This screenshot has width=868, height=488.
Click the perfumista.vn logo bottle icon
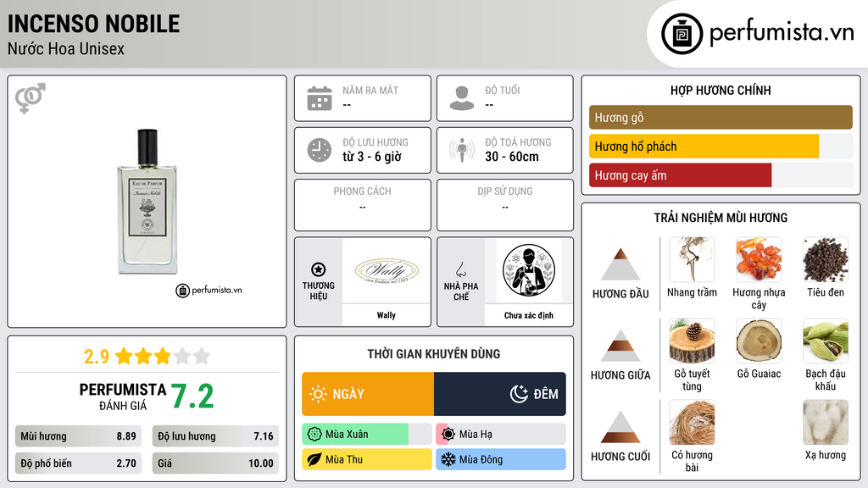coord(682,34)
